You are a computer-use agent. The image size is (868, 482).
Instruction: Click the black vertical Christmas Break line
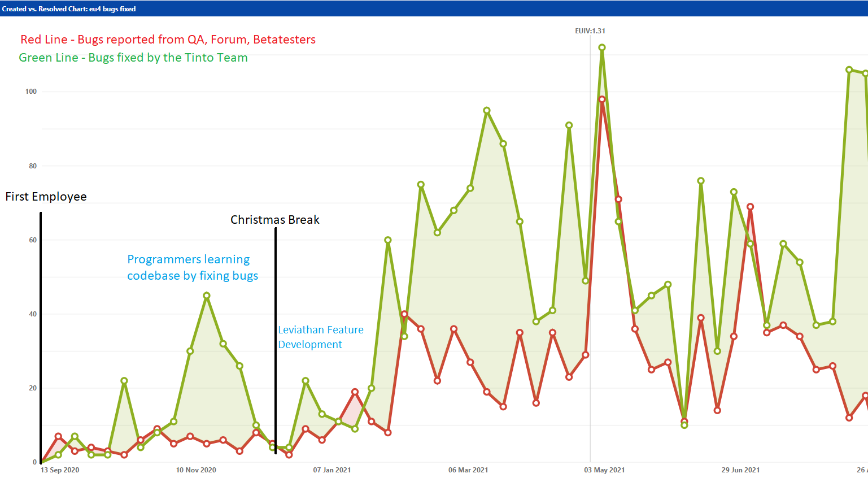(276, 339)
